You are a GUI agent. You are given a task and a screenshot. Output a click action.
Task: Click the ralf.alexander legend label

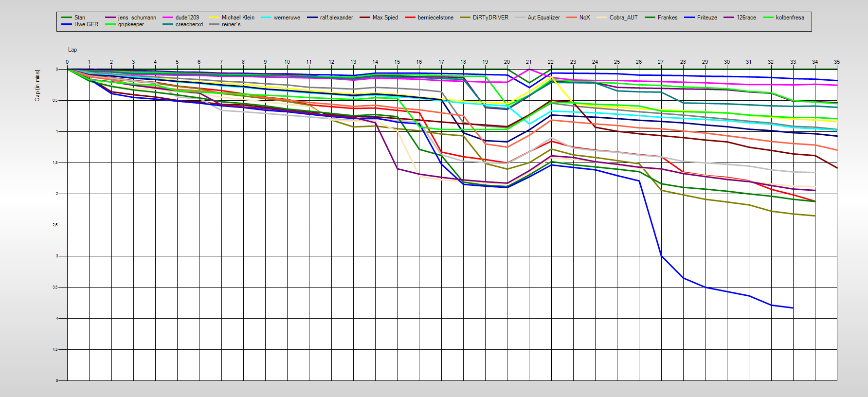(336, 18)
